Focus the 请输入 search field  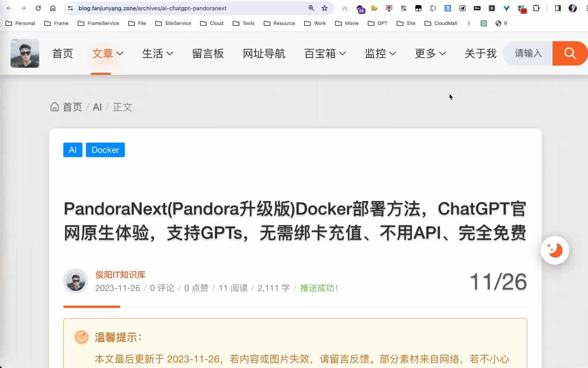(x=528, y=53)
